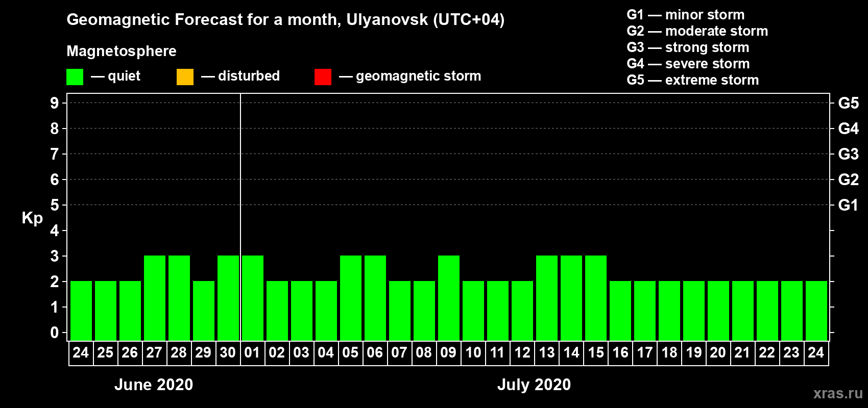Viewport: 868px width, 408px height.
Task: Click the July 05 bar
Action: pyautogui.click(x=351, y=298)
